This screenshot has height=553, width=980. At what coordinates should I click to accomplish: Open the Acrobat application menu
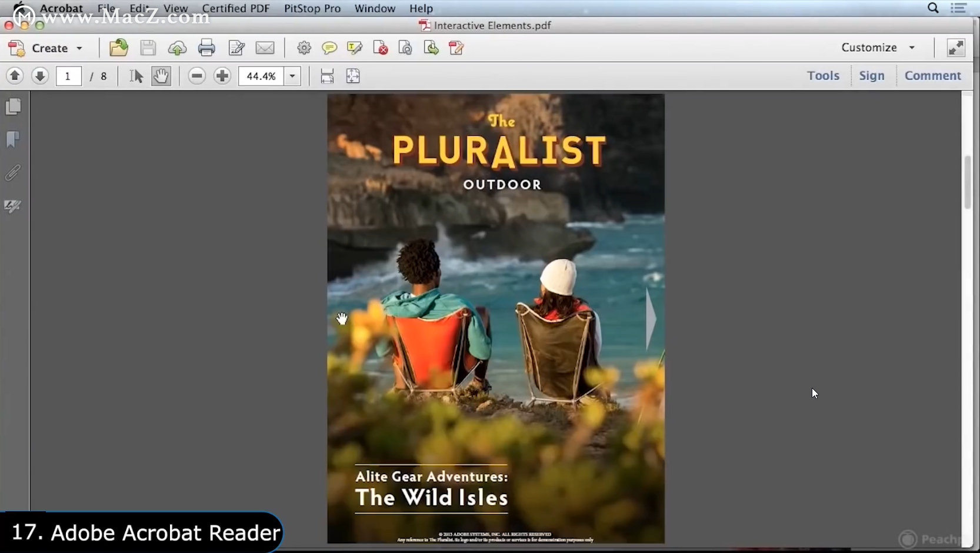(61, 8)
